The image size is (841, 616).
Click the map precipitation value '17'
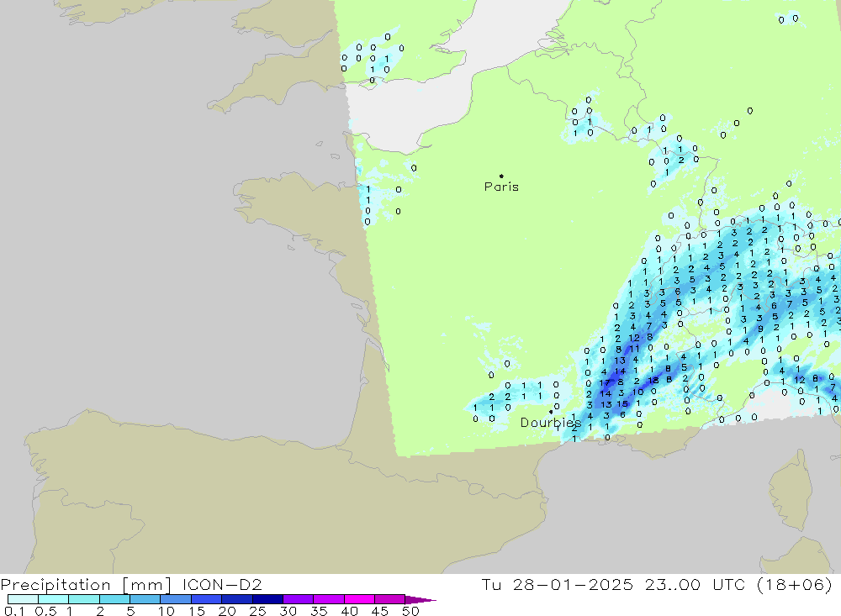tap(605, 382)
